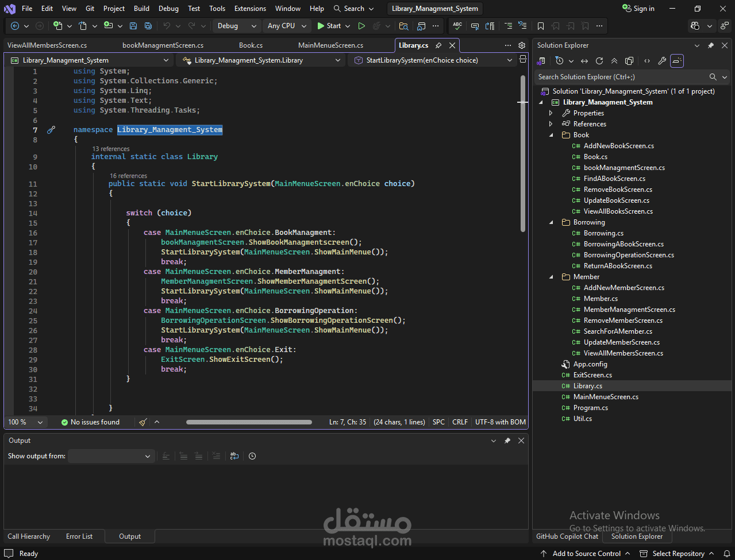Screen dimensions: 735x560
Task: Refresh the Solution Explorer
Action: (x=599, y=60)
